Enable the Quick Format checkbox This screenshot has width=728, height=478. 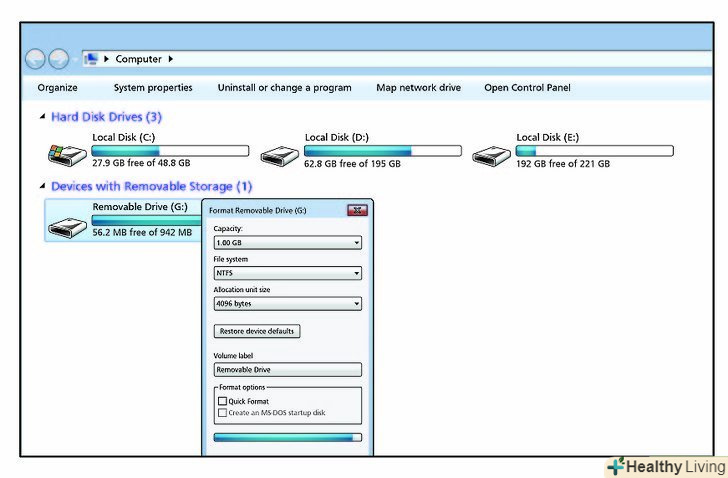click(223, 401)
